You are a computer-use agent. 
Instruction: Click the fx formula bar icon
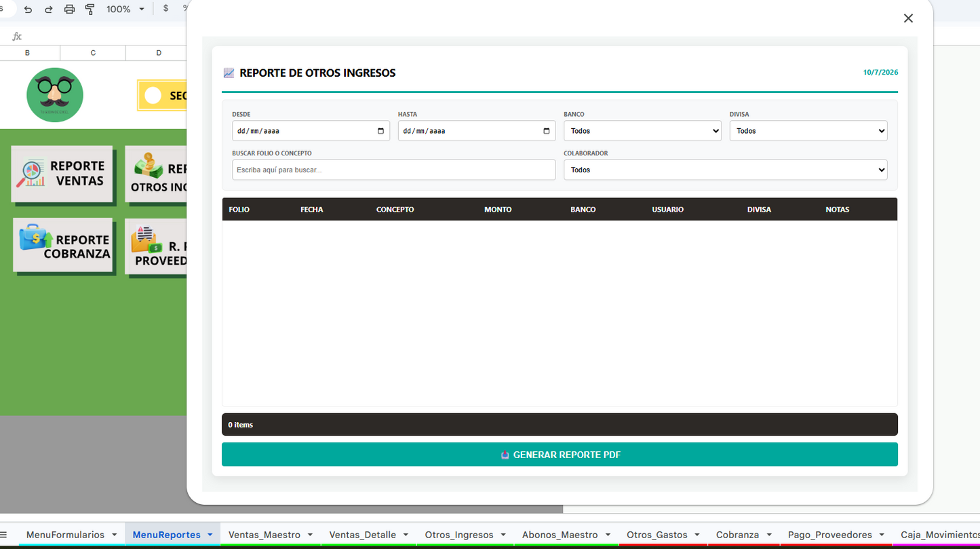[17, 37]
